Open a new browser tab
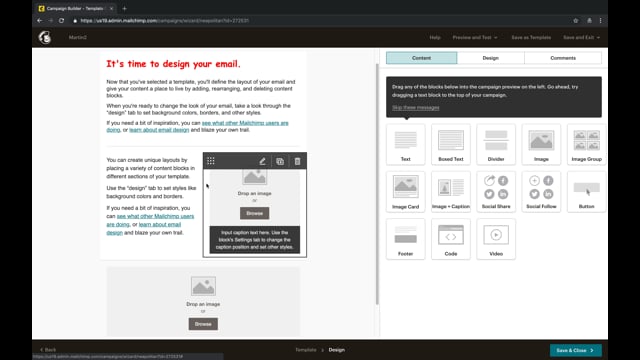The image size is (640, 360). (x=124, y=8)
